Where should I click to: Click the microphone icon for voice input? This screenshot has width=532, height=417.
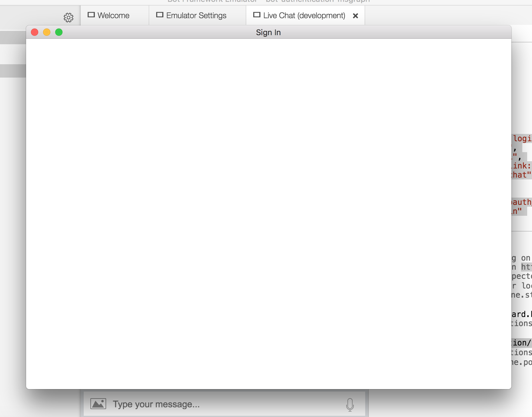pyautogui.click(x=350, y=403)
